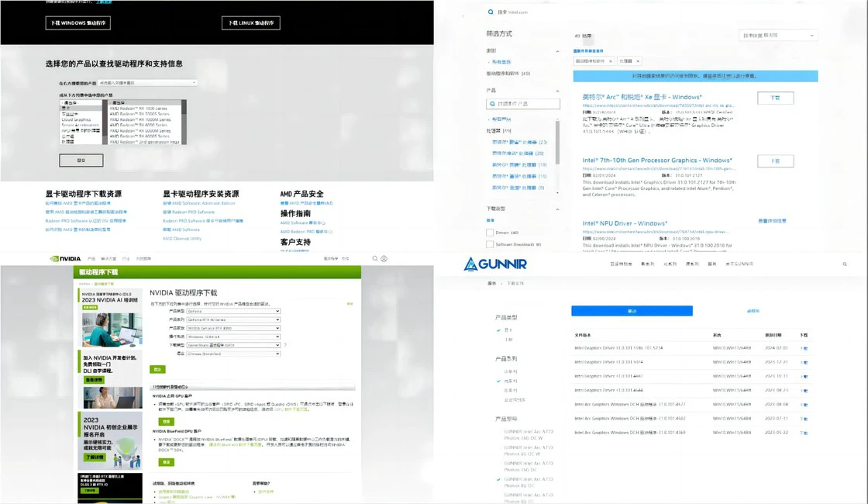Tick the Drivers checkbox in Intel download type

pos(490,233)
